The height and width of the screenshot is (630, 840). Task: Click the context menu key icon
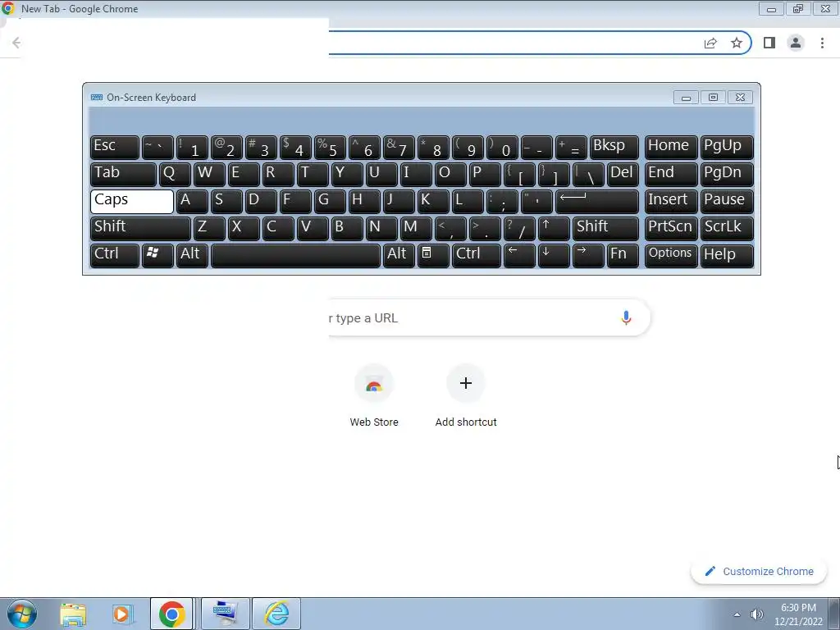coord(433,256)
